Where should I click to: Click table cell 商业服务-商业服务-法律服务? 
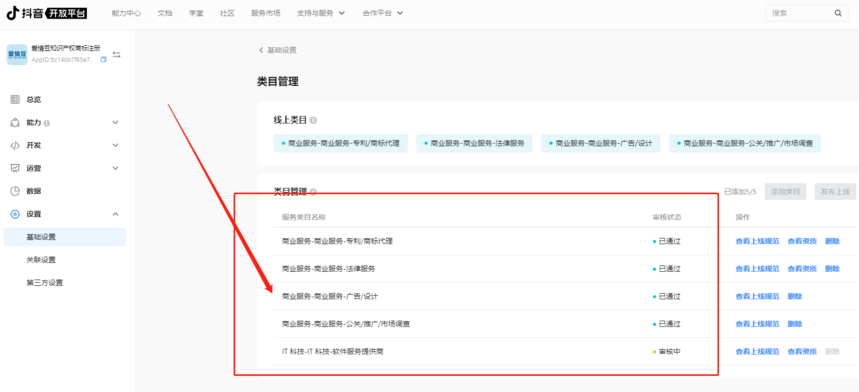point(329,269)
